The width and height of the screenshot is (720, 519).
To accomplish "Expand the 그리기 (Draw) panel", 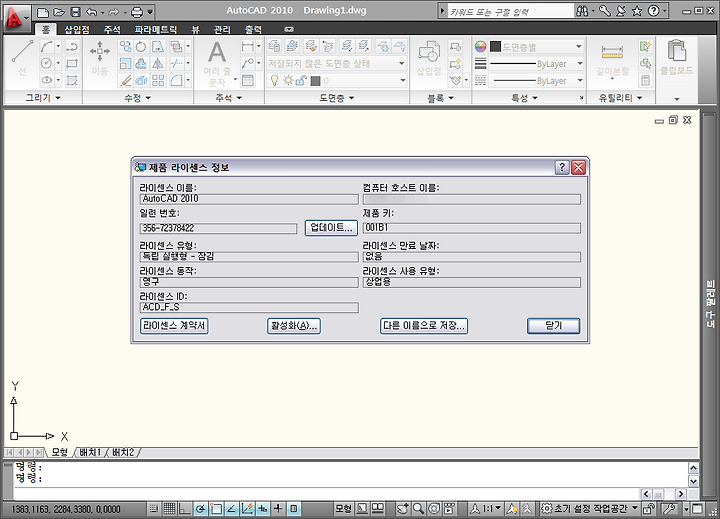I will (x=43, y=98).
